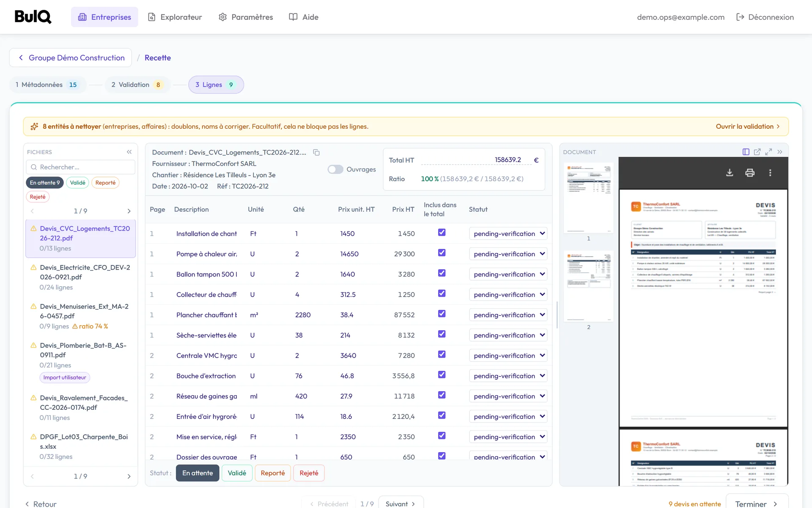The image size is (812, 508).
Task: Collapse the Document panel with double chevron
Action: point(780,152)
